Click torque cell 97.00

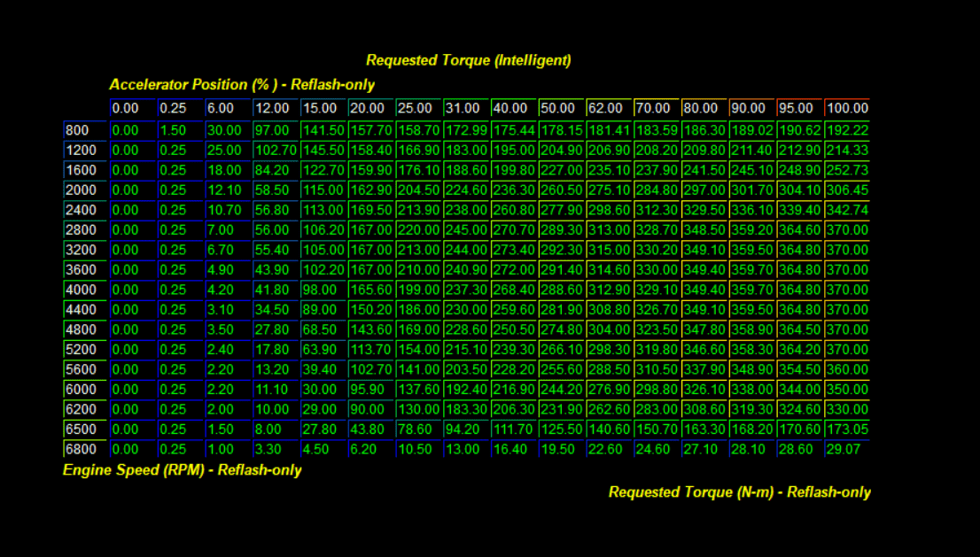tap(276, 130)
